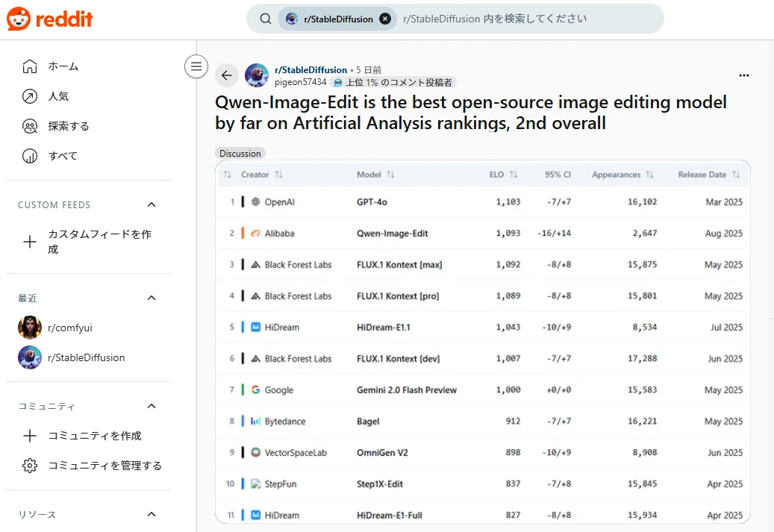Open user pigeon57434 profile
The height and width of the screenshot is (532, 774).
coord(301,82)
